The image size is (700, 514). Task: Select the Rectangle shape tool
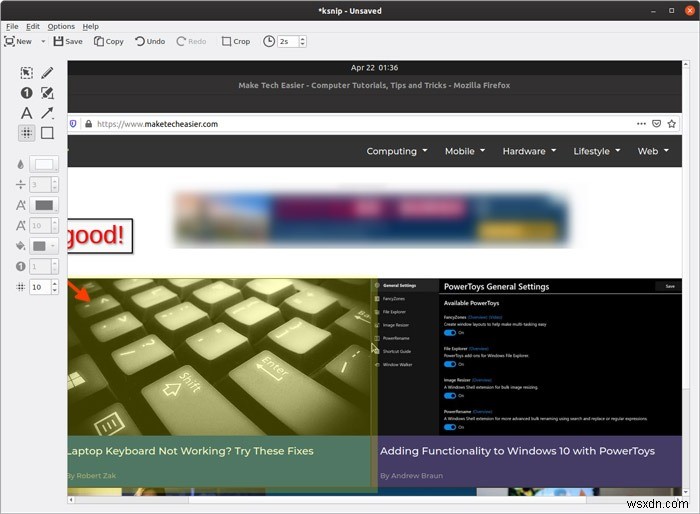[x=47, y=133]
